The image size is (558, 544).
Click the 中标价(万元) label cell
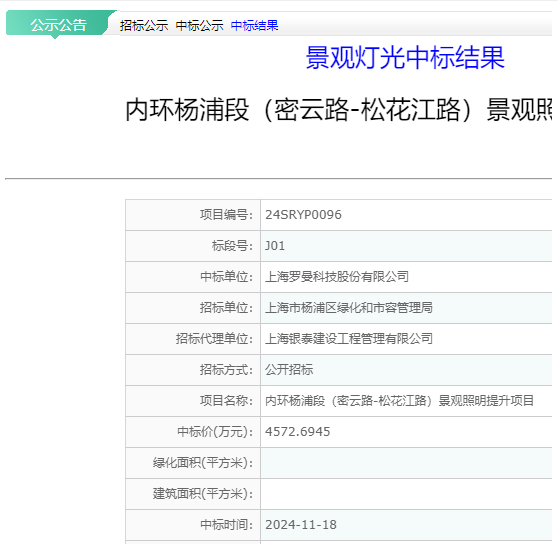coord(193,432)
